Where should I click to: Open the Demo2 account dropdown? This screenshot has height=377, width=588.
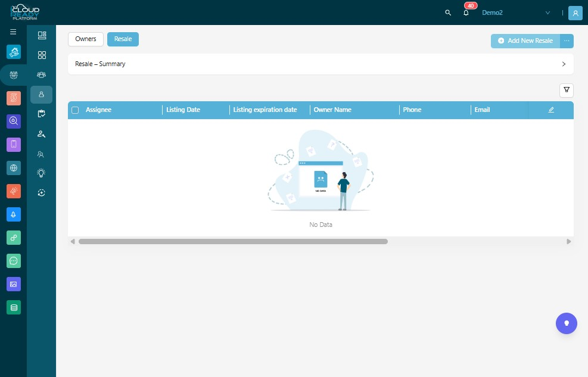pyautogui.click(x=516, y=13)
